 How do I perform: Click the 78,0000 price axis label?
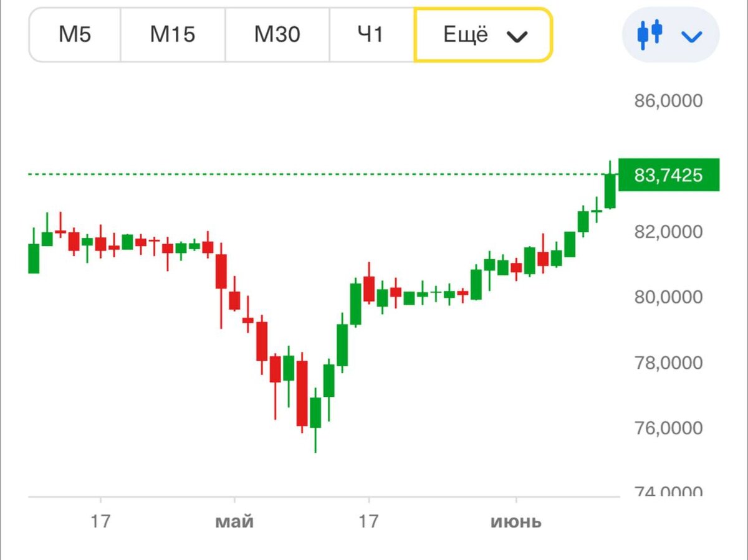[668, 363]
